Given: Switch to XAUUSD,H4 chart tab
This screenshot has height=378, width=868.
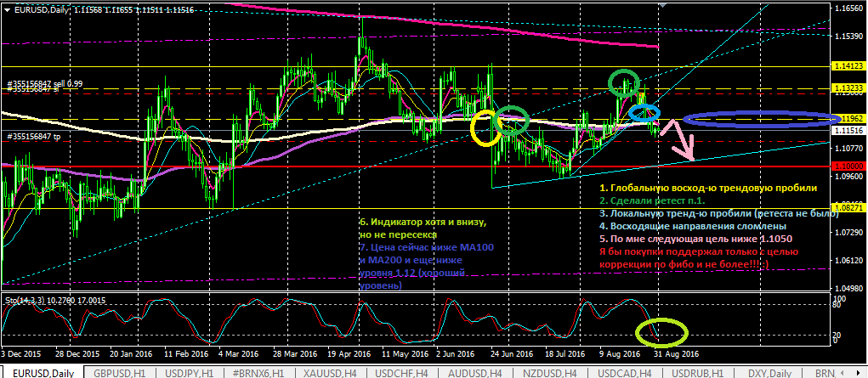Looking at the screenshot, I should tap(330, 372).
